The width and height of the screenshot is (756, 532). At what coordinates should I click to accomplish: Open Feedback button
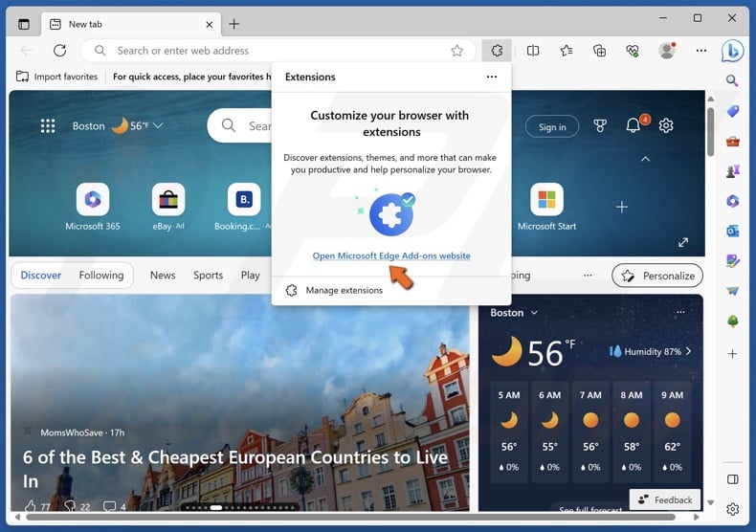point(665,499)
